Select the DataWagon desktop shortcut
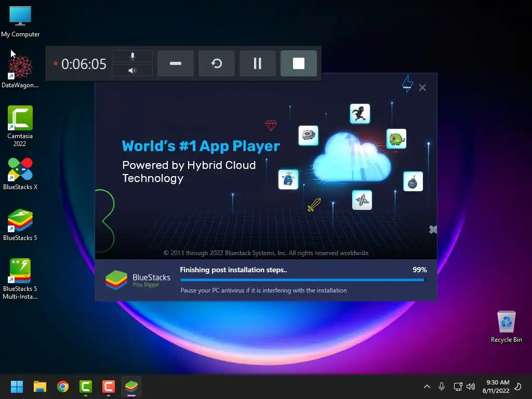The image size is (532, 399). (x=20, y=72)
